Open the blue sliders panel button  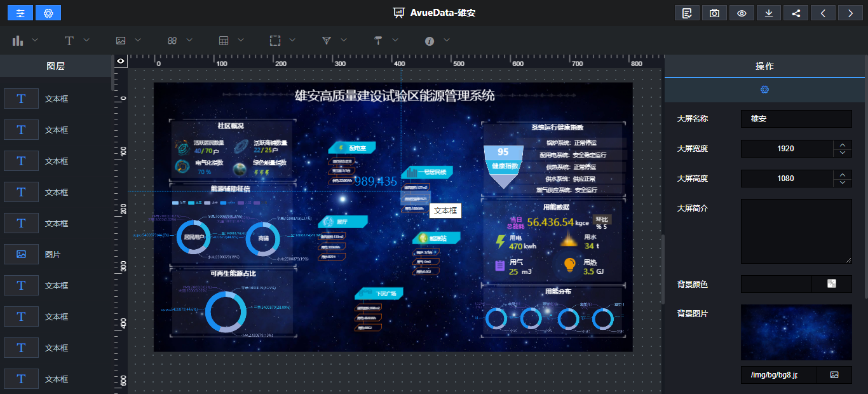tap(20, 13)
